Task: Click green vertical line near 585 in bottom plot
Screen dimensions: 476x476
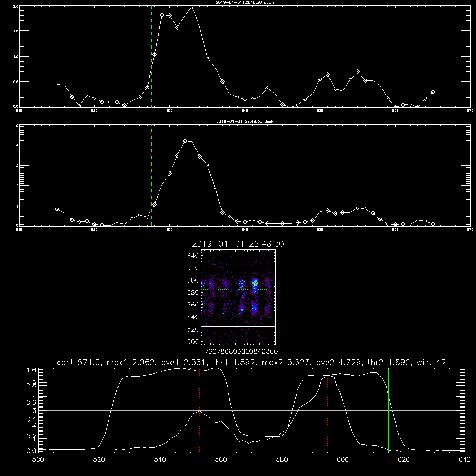Action: (x=296, y=410)
